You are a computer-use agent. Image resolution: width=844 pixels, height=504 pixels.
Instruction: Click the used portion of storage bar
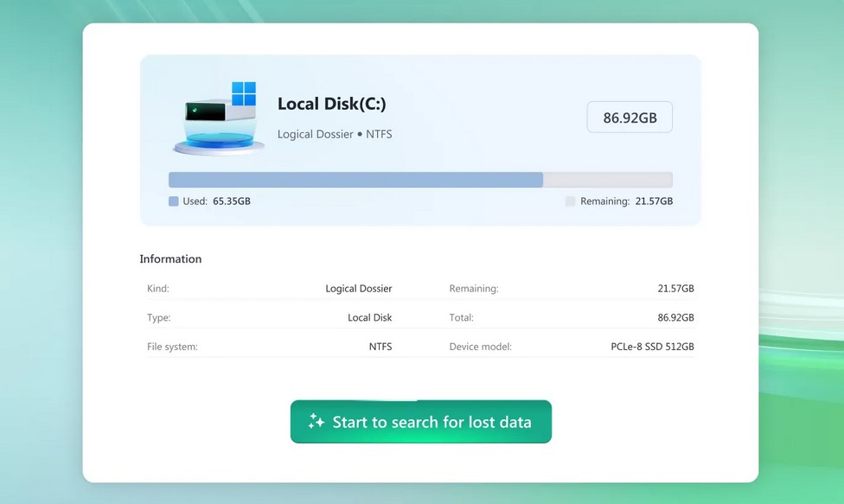click(355, 180)
